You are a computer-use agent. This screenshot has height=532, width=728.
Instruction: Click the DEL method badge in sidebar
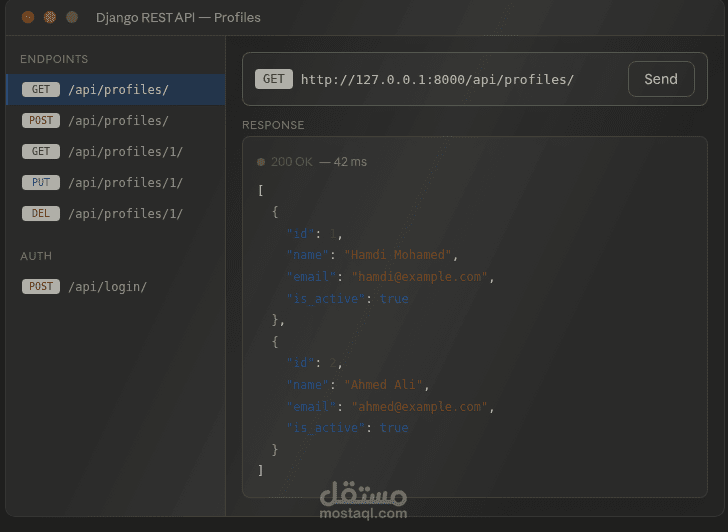point(41,214)
